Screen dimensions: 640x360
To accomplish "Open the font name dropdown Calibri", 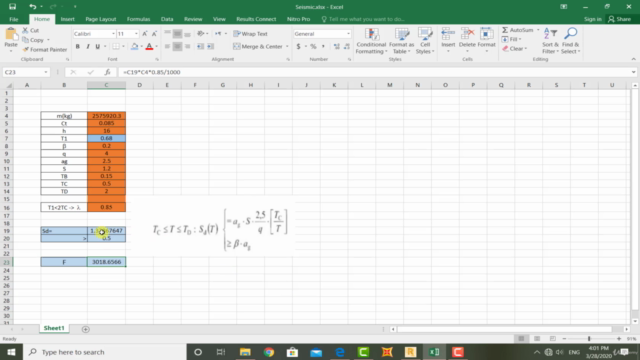I will tap(113, 34).
